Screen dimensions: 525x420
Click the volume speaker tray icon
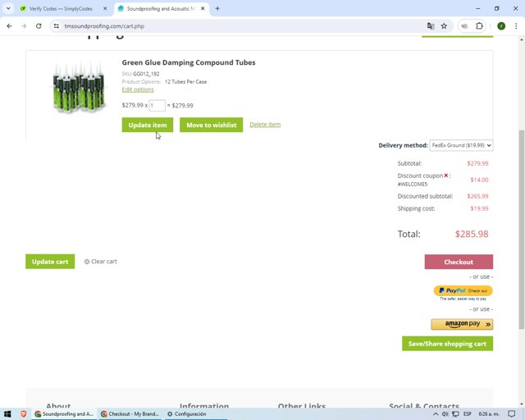445,414
